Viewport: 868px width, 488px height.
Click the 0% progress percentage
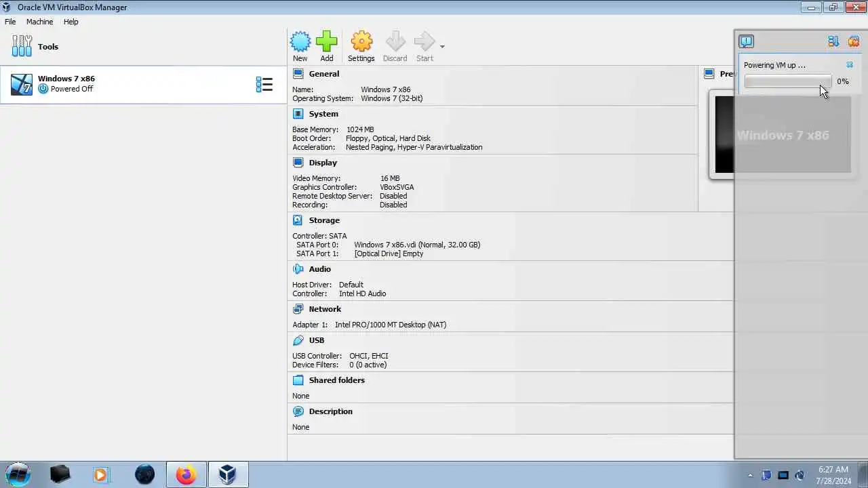[843, 81]
